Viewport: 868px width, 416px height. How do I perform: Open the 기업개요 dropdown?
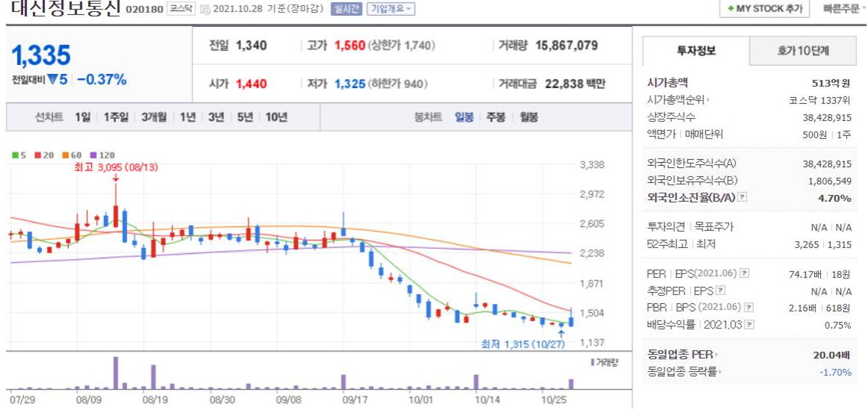tap(391, 9)
